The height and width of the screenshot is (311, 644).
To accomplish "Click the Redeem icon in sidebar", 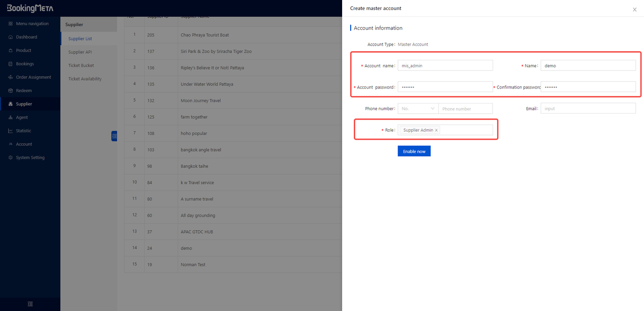I will coord(11,91).
